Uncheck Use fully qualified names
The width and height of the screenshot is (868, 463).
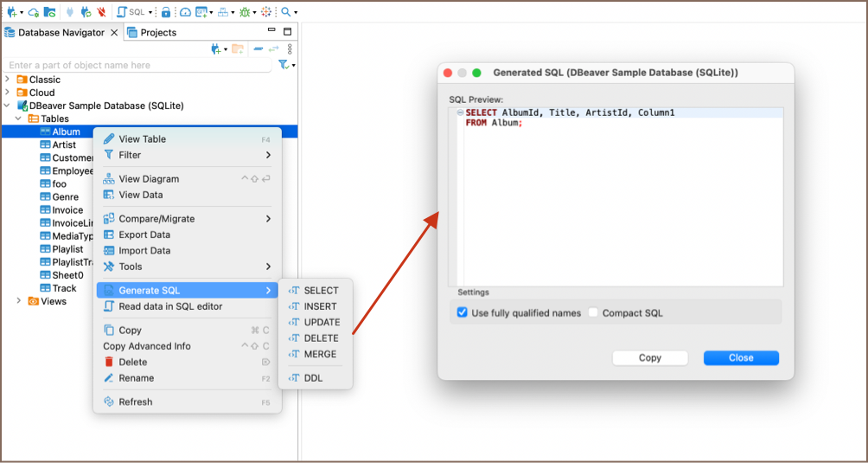tap(462, 312)
